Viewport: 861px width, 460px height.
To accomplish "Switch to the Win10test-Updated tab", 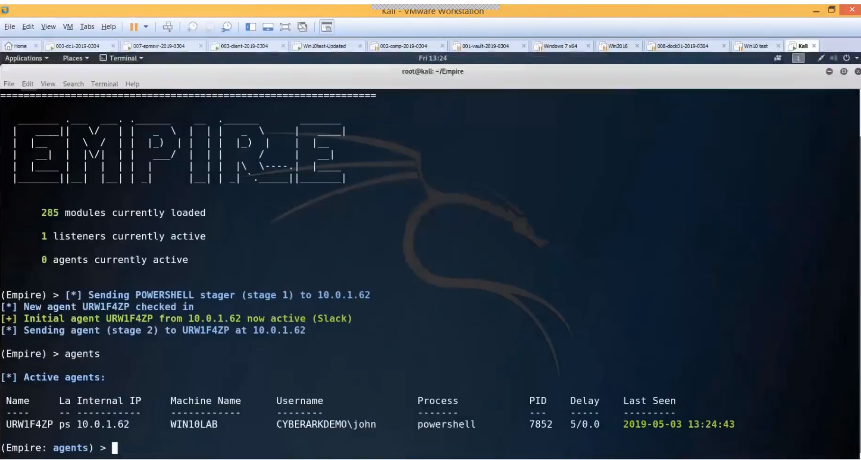I will tap(328, 46).
